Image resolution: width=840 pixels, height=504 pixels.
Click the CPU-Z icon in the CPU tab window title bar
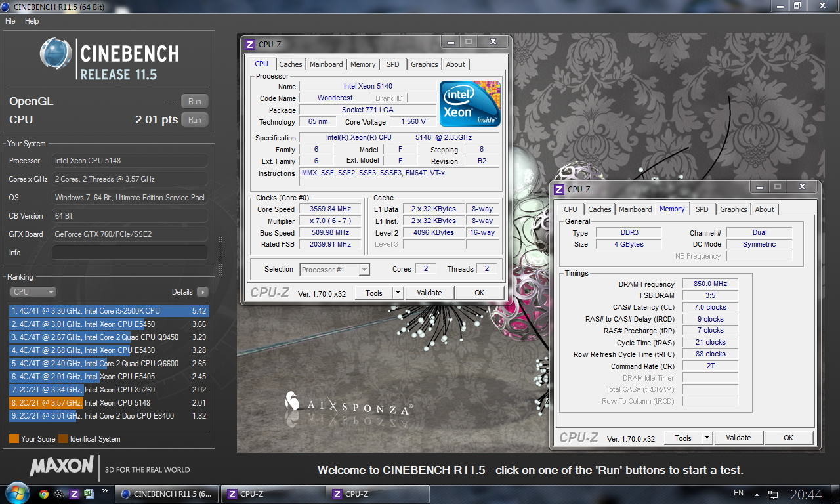(250, 45)
